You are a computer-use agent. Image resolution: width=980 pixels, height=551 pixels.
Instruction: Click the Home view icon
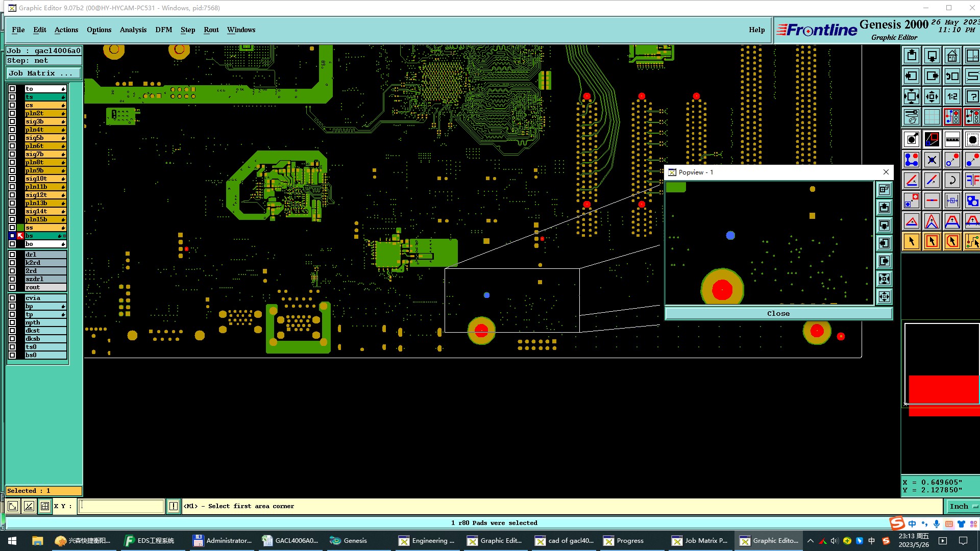952,56
